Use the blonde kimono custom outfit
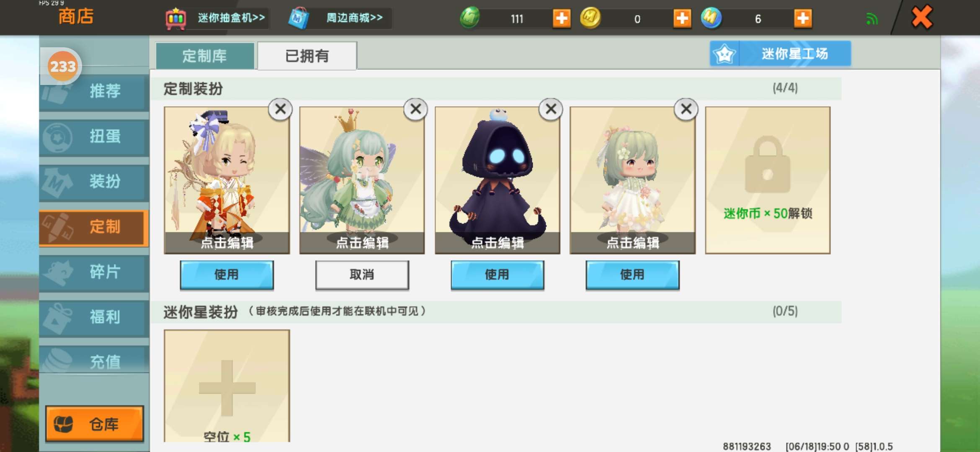Viewport: 980px width, 452px height. coord(227,275)
